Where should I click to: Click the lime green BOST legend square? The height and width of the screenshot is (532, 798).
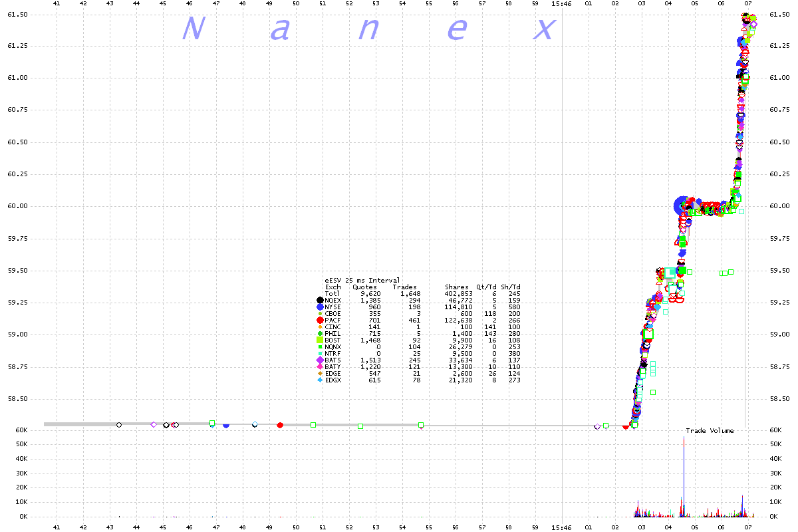(321, 340)
